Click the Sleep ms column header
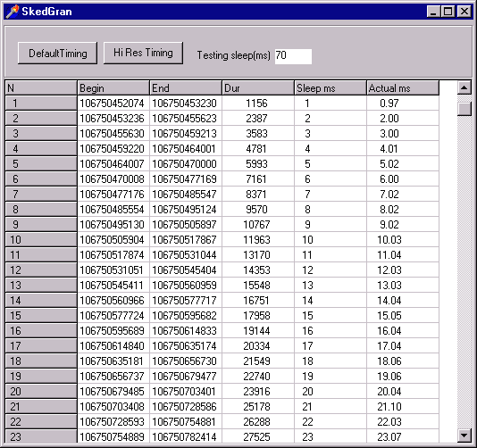The image size is (477, 448). pos(331,88)
